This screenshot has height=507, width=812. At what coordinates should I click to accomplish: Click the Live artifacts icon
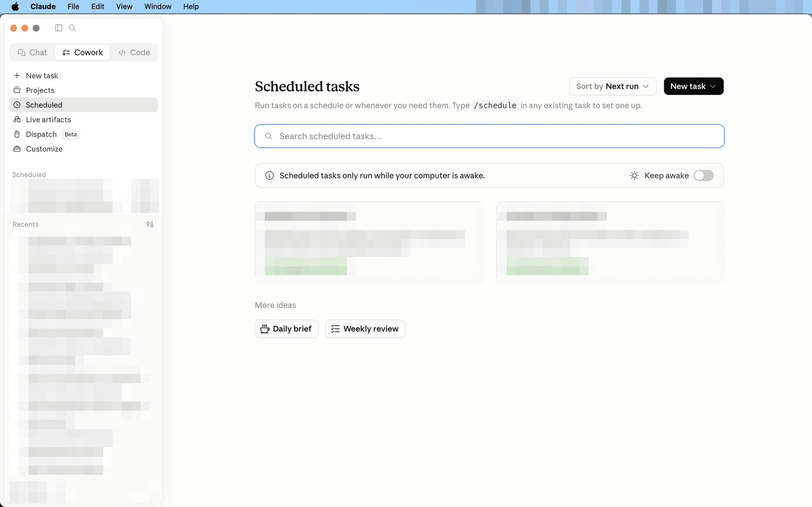point(17,119)
